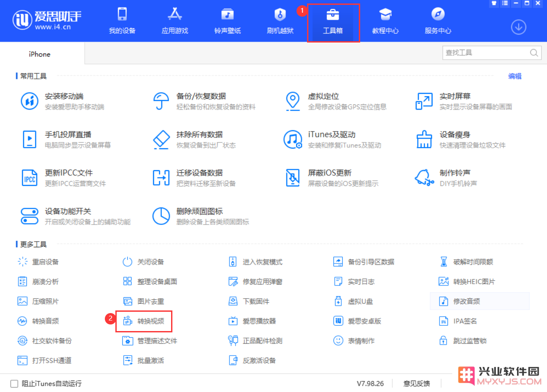Open 转换视频 tool
The width and height of the screenshot is (547, 392).
coord(144,321)
